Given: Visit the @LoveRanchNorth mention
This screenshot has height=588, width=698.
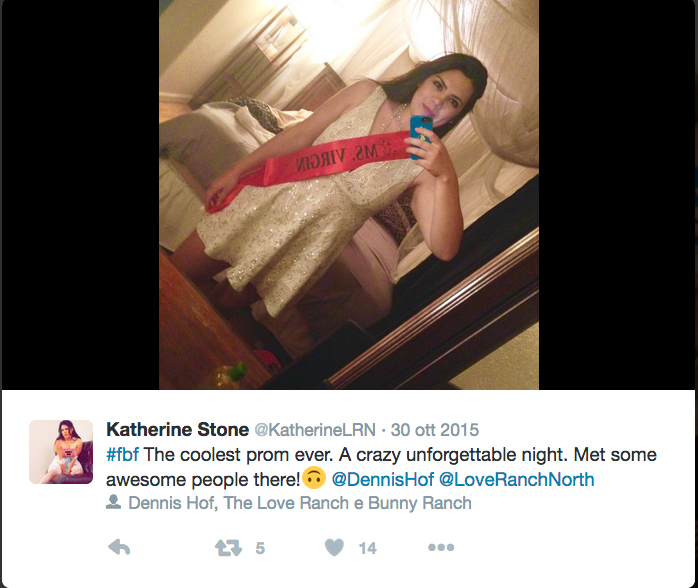Looking at the screenshot, I should (516, 479).
